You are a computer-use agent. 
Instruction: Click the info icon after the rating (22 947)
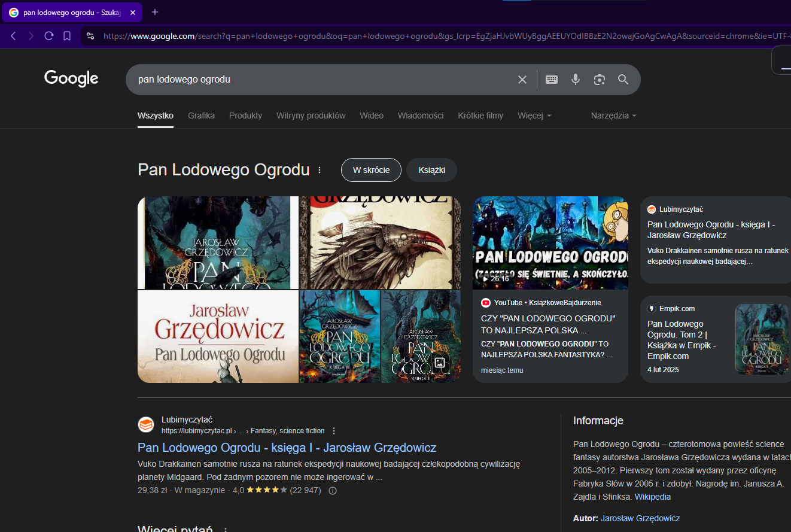(333, 491)
